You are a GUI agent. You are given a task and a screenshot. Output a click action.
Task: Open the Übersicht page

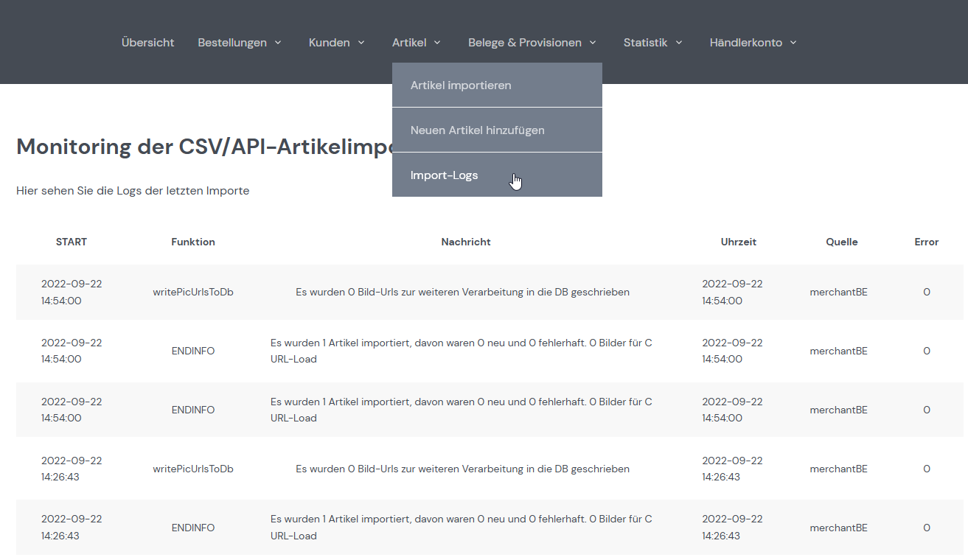pyautogui.click(x=147, y=43)
